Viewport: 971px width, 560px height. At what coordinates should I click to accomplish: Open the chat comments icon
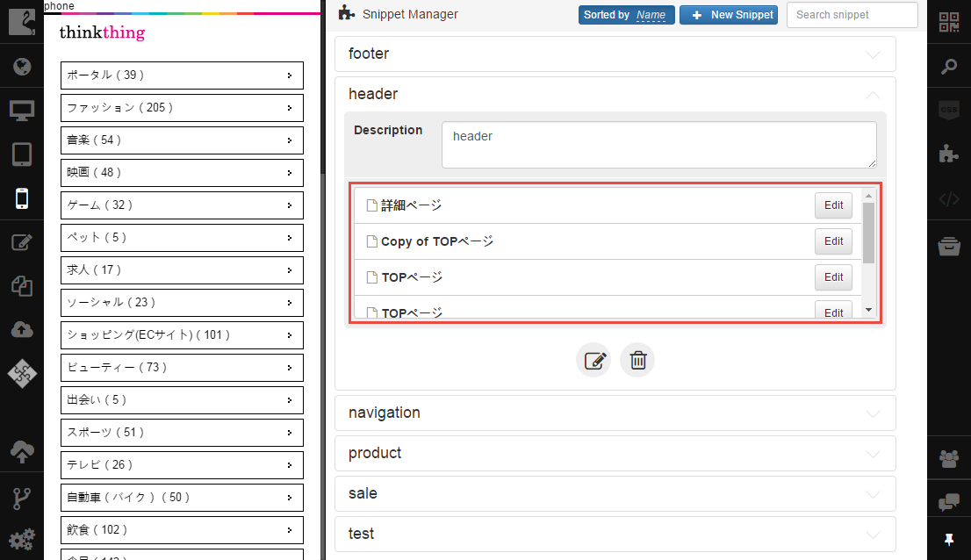[x=949, y=502]
